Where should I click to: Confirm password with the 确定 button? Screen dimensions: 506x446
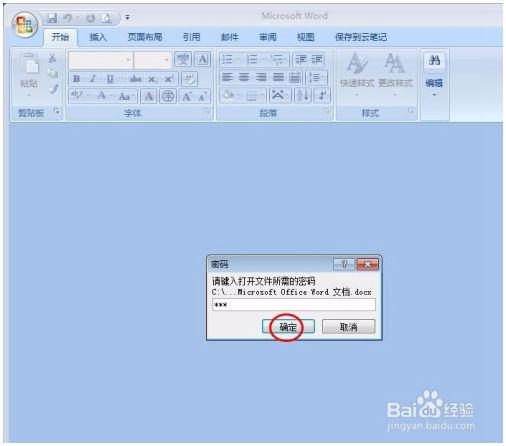point(288,327)
